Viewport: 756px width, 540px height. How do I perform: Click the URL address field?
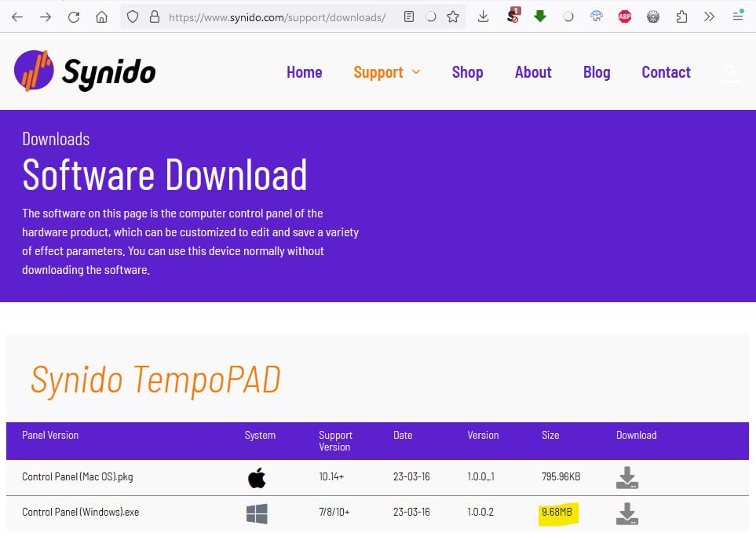click(275, 16)
